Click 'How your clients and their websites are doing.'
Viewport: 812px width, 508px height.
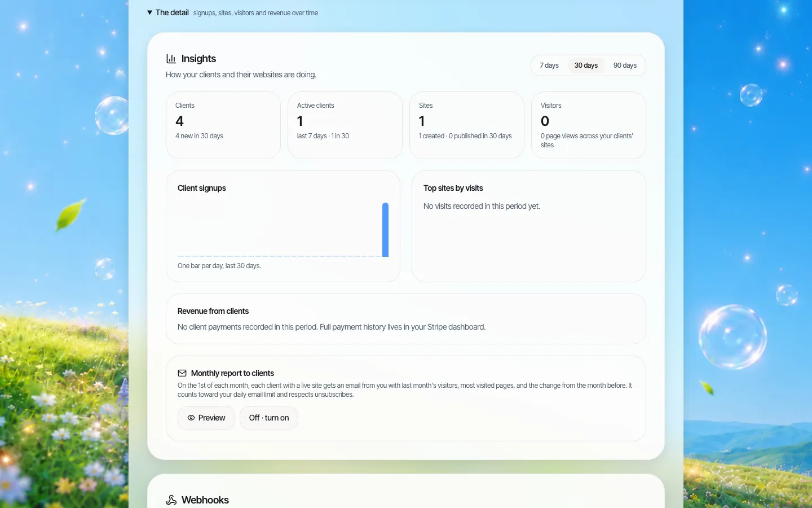point(241,75)
